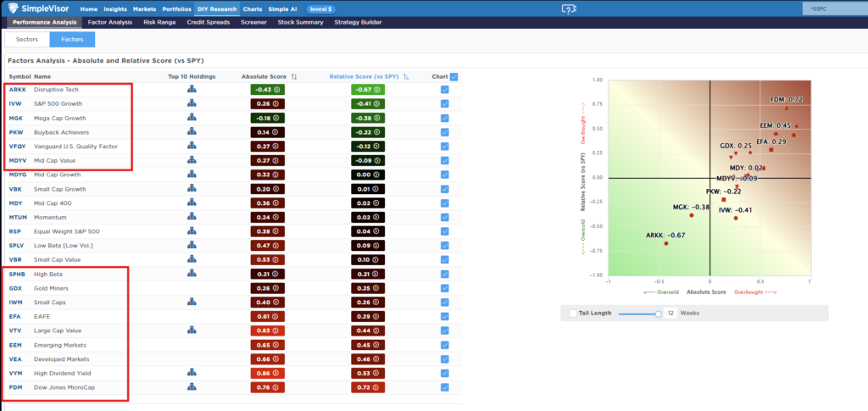This screenshot has width=868, height=411.
Task: Open MTUM top 10 holdings icon
Action: pyautogui.click(x=192, y=217)
